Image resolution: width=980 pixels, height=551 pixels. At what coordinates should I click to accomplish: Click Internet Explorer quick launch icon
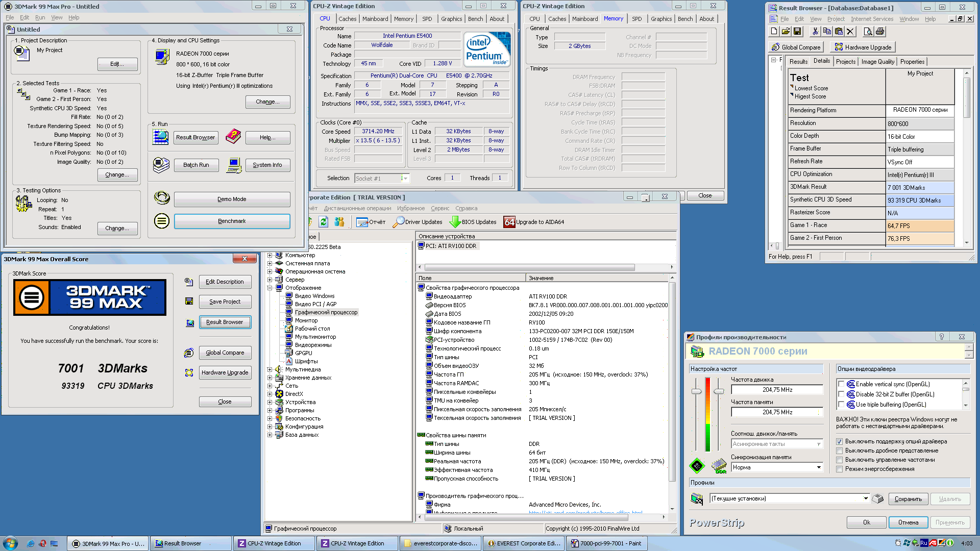(x=31, y=543)
